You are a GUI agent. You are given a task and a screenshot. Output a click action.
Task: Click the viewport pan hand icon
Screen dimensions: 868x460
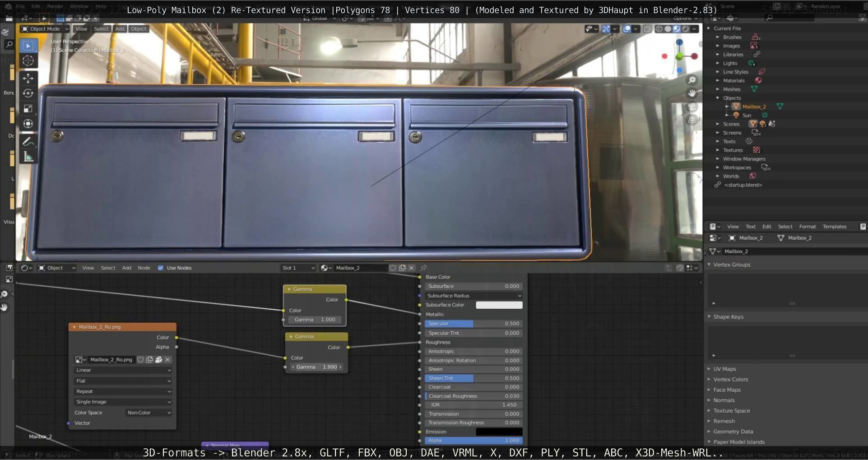[692, 93]
